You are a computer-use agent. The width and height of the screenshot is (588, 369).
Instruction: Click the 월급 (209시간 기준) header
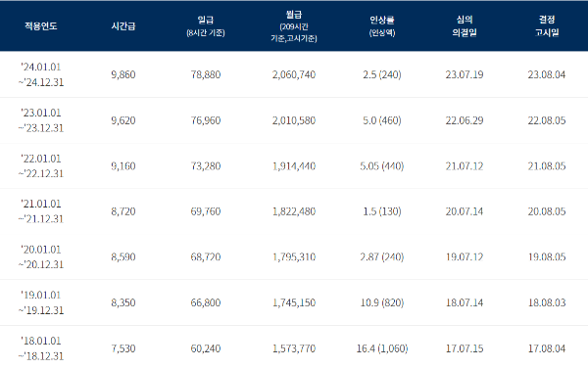click(x=294, y=26)
